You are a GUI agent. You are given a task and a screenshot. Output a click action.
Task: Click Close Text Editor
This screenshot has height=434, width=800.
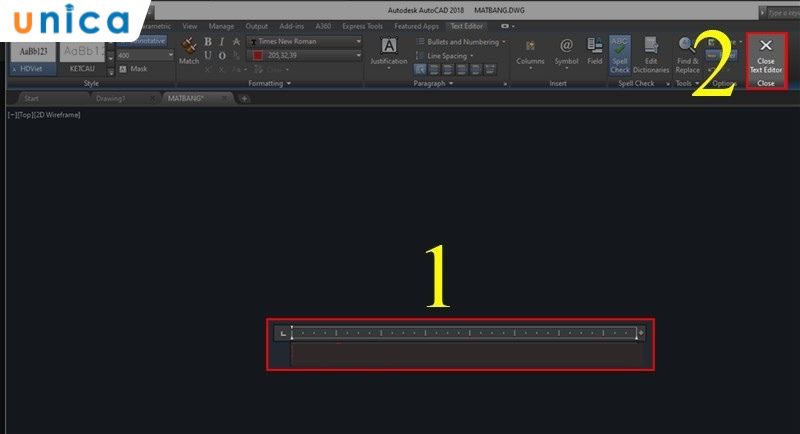766,56
